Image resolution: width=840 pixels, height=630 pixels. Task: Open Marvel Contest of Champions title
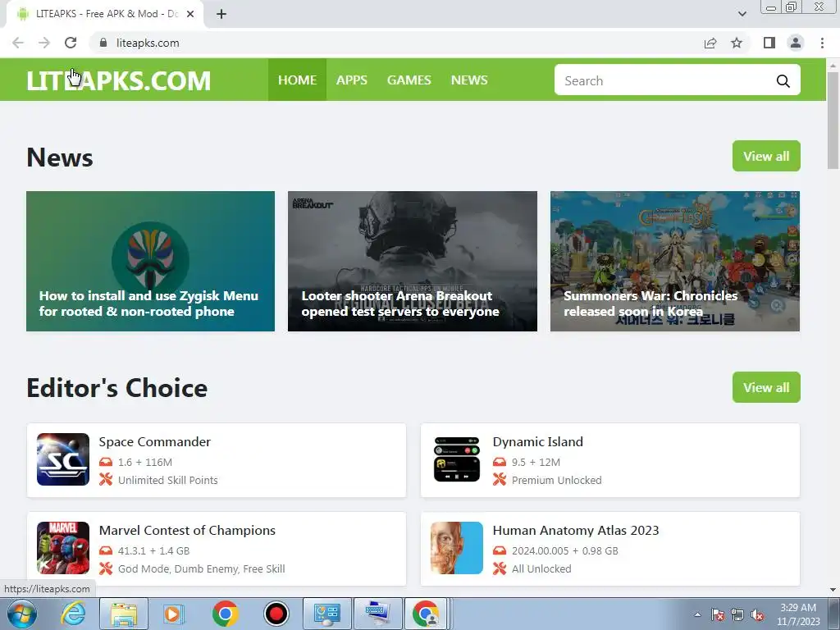(x=187, y=531)
